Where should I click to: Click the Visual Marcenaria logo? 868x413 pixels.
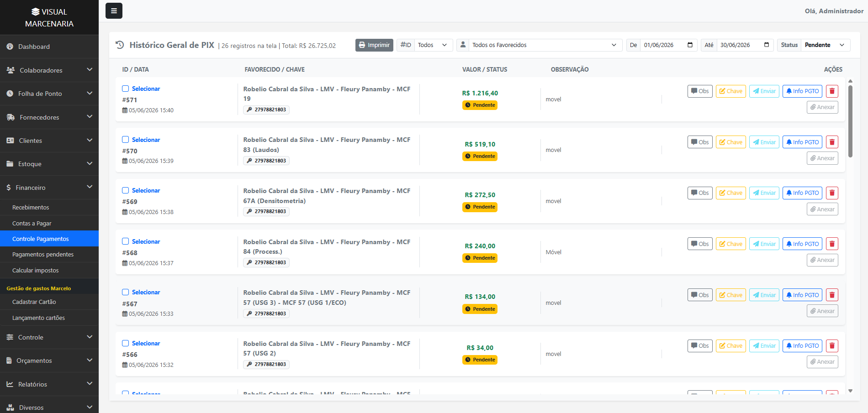pos(49,17)
